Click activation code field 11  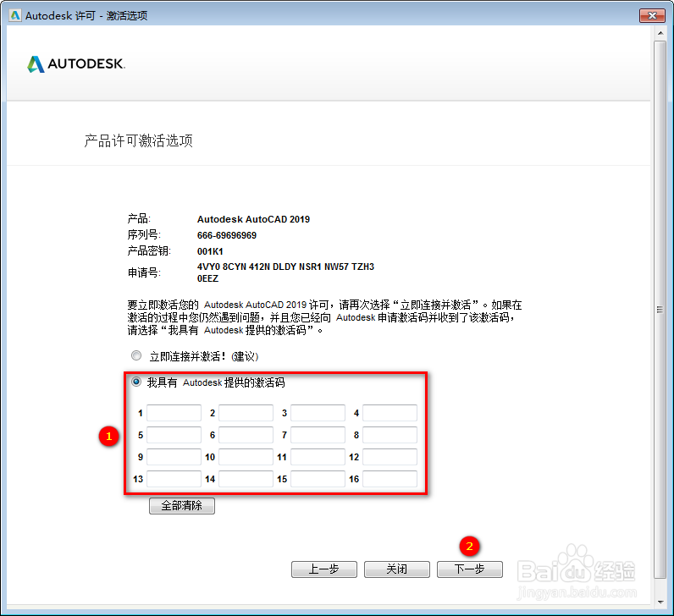[318, 457]
